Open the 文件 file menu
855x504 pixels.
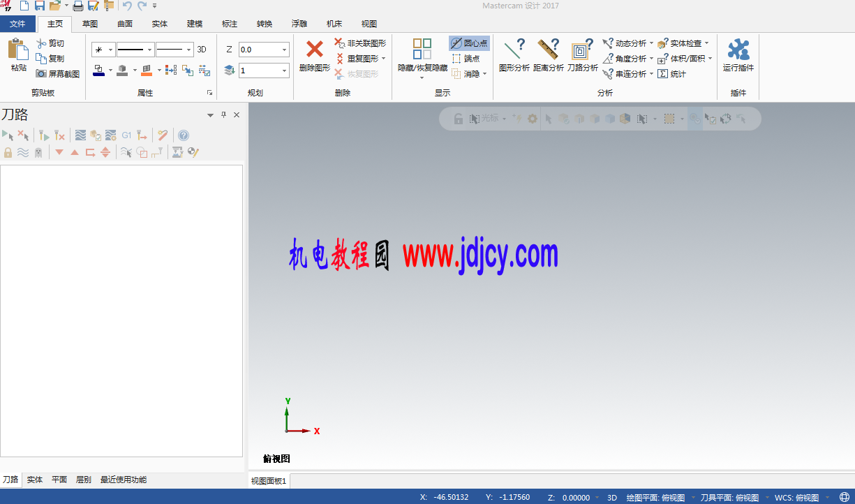17,24
